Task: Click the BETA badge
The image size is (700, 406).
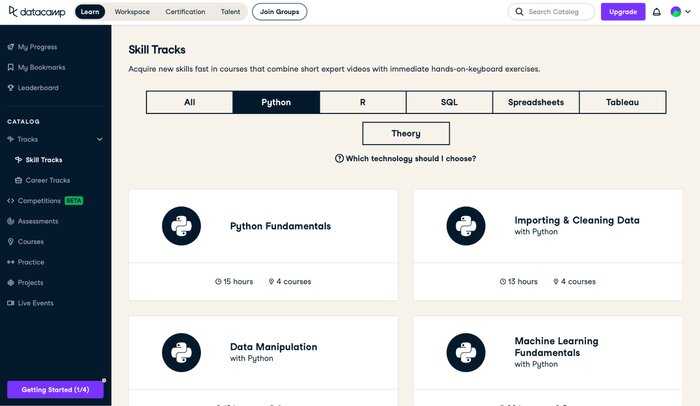Action: coord(74,201)
